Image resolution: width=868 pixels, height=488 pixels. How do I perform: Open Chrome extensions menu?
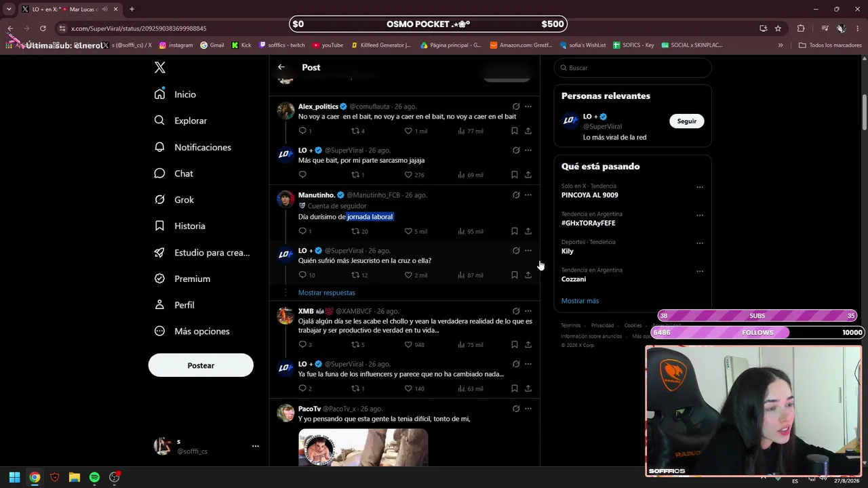[801, 28]
